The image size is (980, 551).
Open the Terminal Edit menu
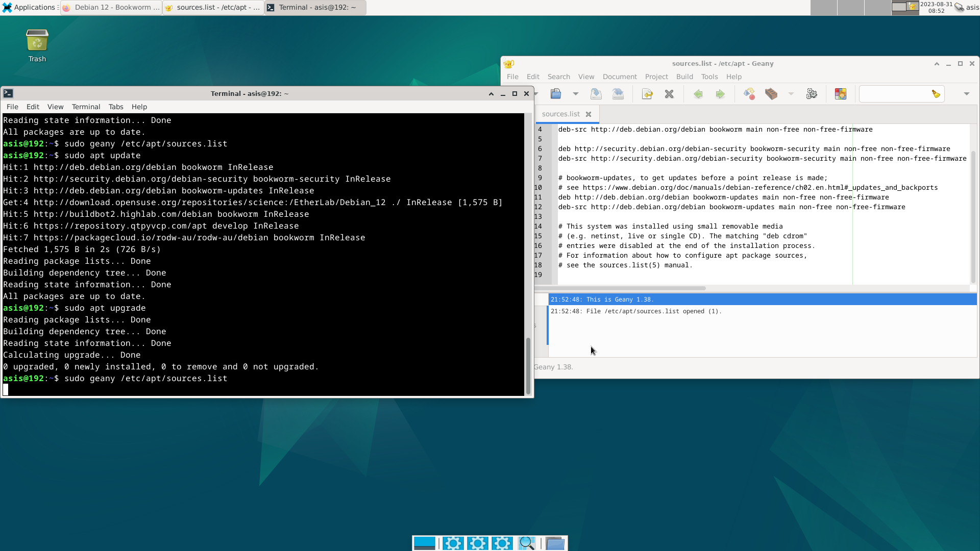coord(33,107)
